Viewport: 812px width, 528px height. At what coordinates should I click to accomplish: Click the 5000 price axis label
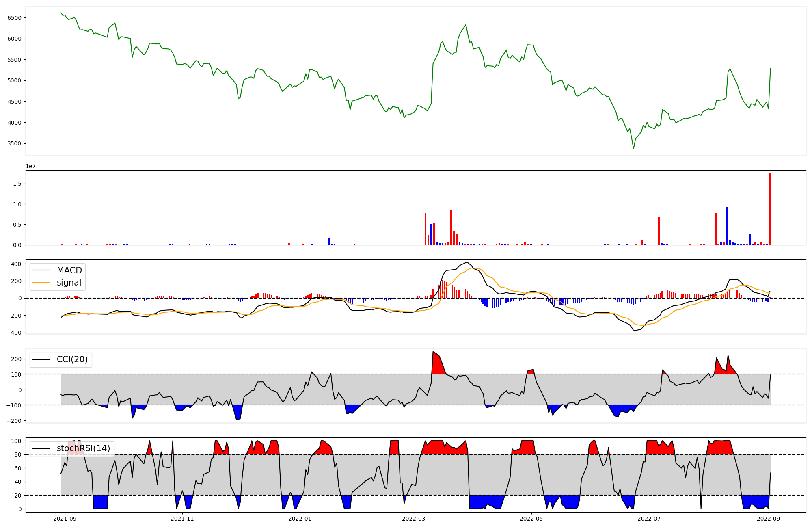[14, 80]
